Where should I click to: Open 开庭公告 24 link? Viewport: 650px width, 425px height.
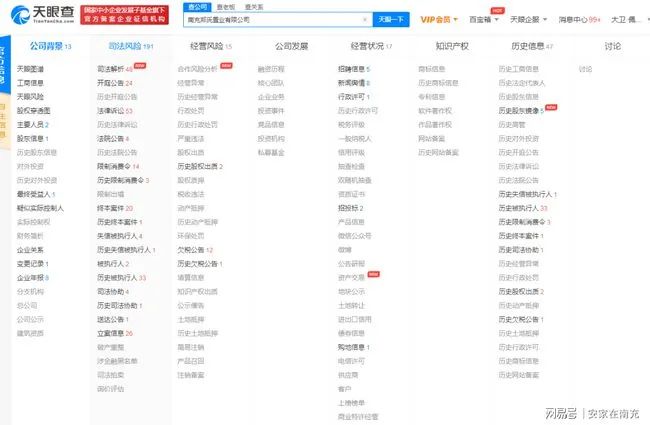click(x=115, y=83)
